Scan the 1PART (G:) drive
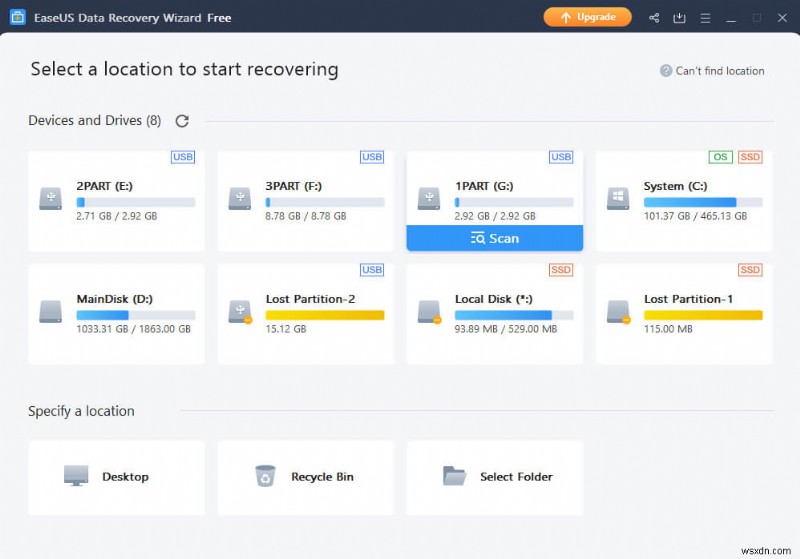The width and height of the screenshot is (800, 559). tap(494, 238)
